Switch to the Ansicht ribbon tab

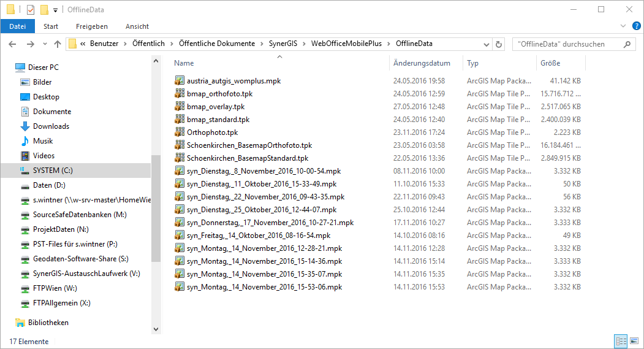(x=137, y=26)
